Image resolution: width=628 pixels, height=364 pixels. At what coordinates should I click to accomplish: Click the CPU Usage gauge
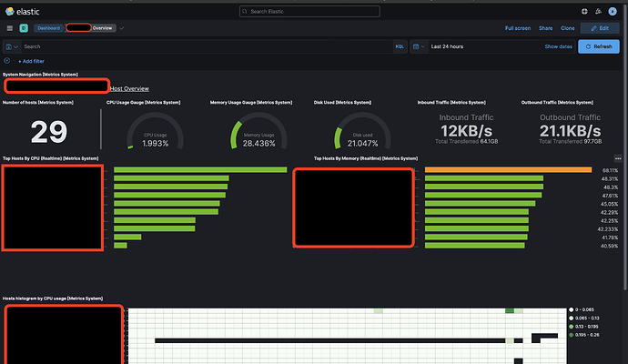click(x=155, y=131)
